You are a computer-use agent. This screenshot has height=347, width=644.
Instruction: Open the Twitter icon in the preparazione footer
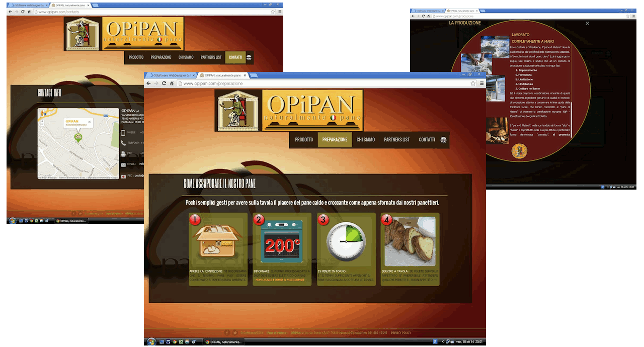(x=235, y=332)
